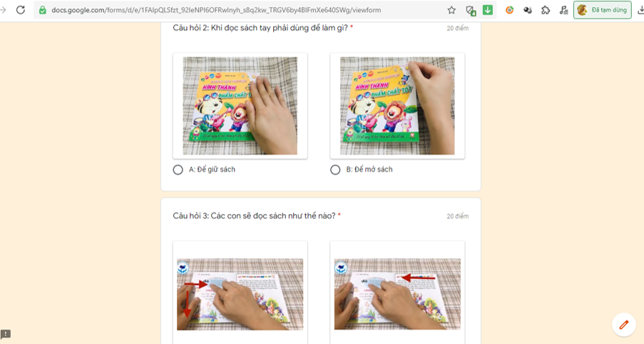Image resolution: width=644 pixels, height=344 pixels.
Task: Click the colorful circular extension icon
Action: (509, 10)
